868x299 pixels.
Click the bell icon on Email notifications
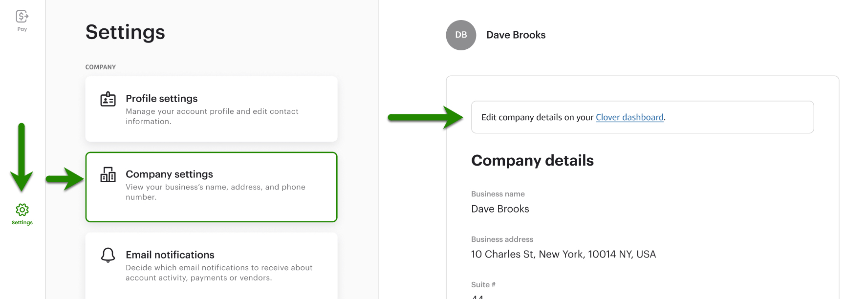point(108,255)
